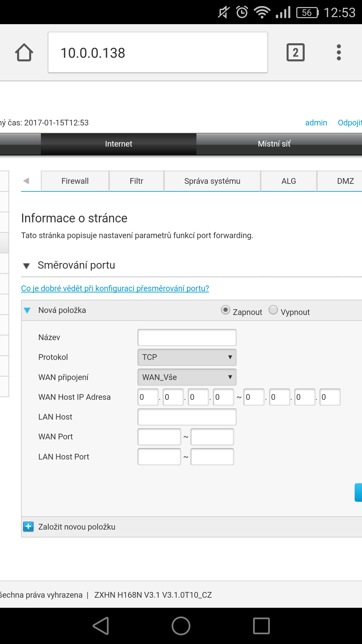The image size is (362, 644).
Task: Tap the browser home icon
Action: 24,52
